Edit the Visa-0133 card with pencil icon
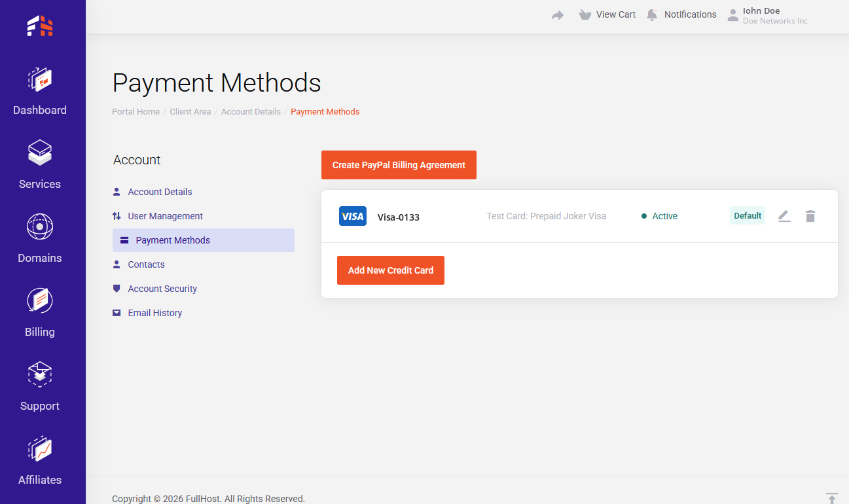 784,216
